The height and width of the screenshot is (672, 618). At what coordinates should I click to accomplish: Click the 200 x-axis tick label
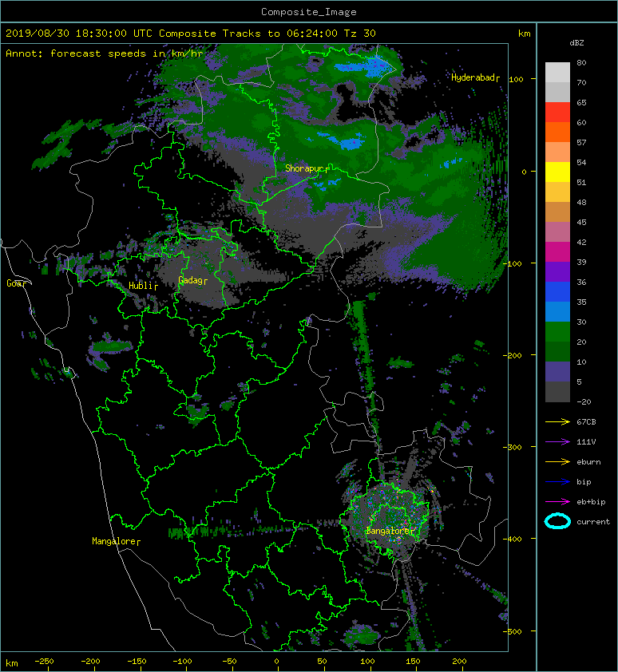pos(459,662)
